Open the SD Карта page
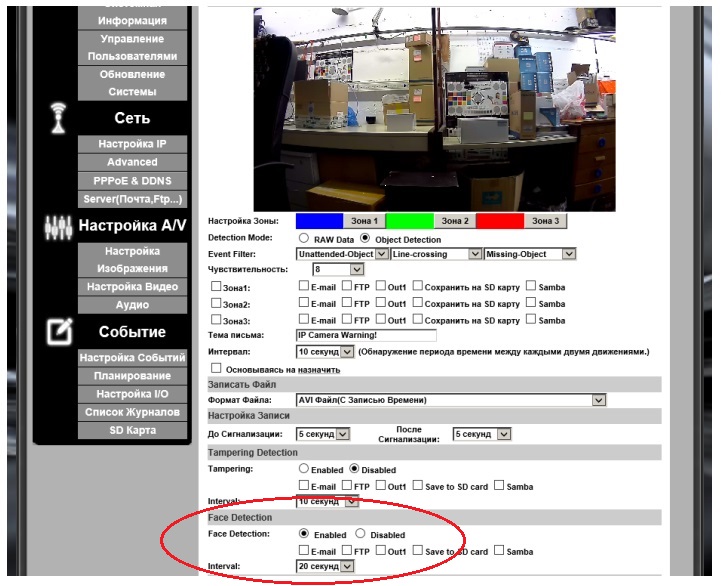The image size is (721, 586). (132, 430)
